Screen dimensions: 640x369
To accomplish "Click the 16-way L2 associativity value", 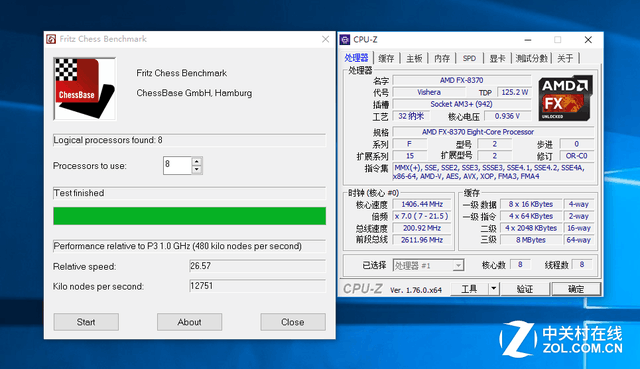I will 579,228.
